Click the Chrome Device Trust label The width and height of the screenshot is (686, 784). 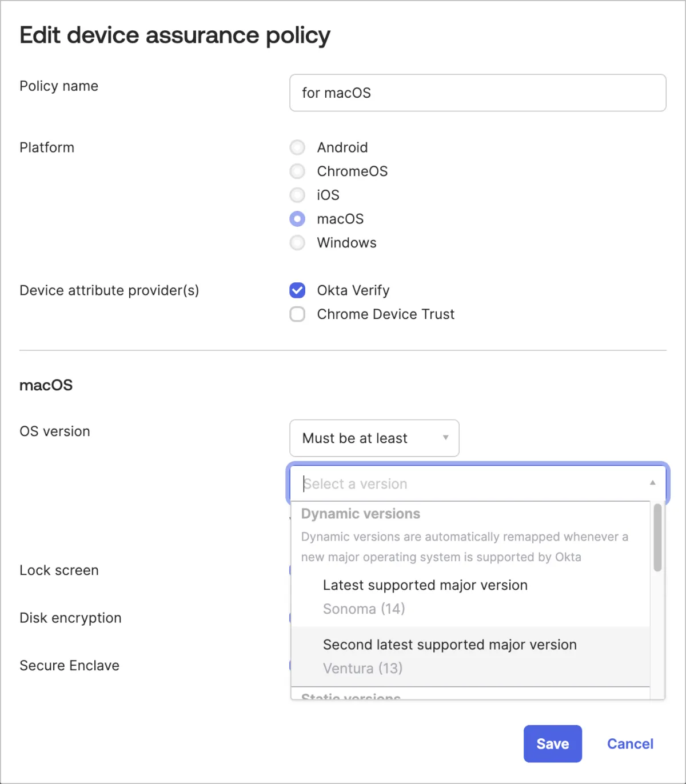click(x=386, y=314)
